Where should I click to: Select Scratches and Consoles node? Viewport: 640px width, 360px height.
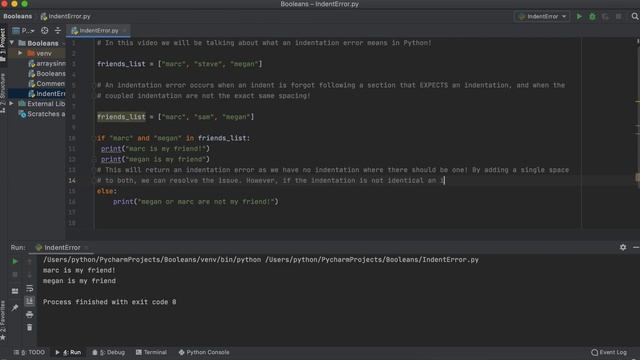[x=42, y=114]
